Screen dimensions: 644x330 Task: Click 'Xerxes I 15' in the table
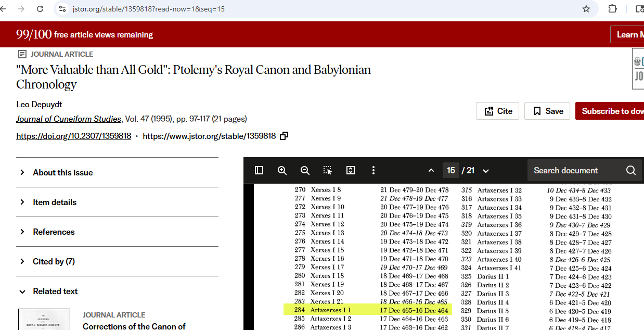click(327, 250)
